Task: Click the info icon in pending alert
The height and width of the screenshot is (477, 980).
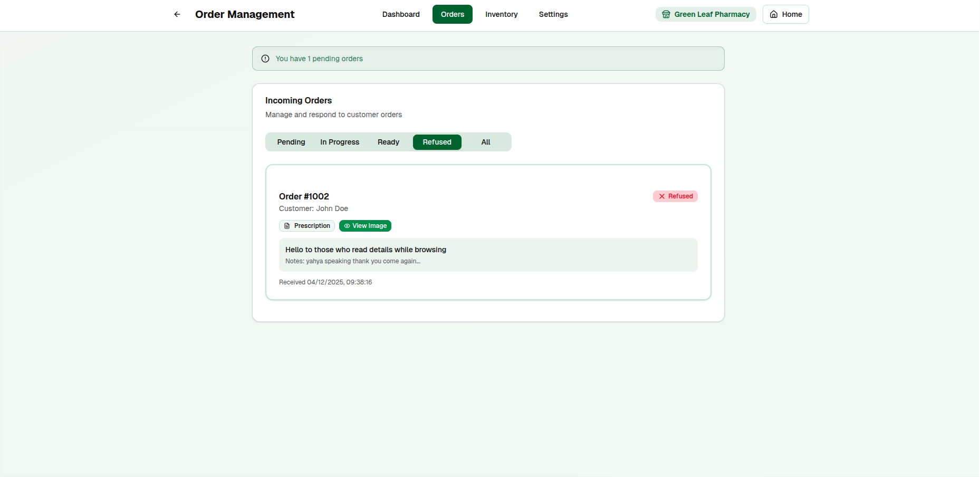Action: pos(265,59)
